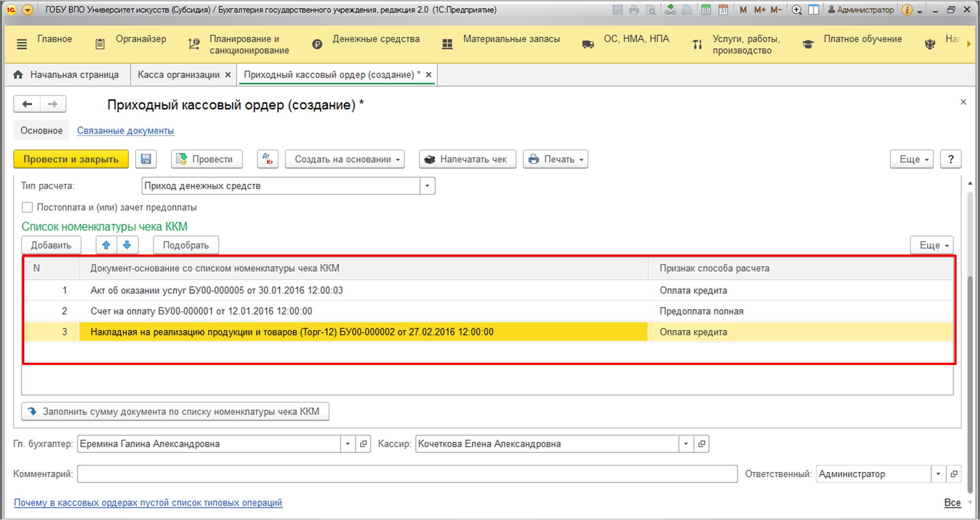Follow the Связанные документы link
The height and width of the screenshot is (520, 980).
coord(125,131)
